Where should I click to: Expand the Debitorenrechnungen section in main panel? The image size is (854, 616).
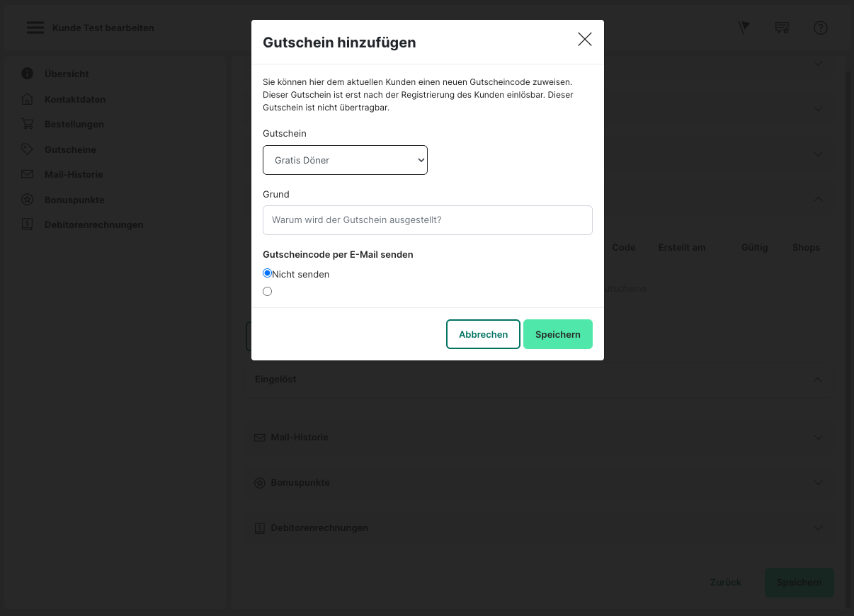coord(818,528)
